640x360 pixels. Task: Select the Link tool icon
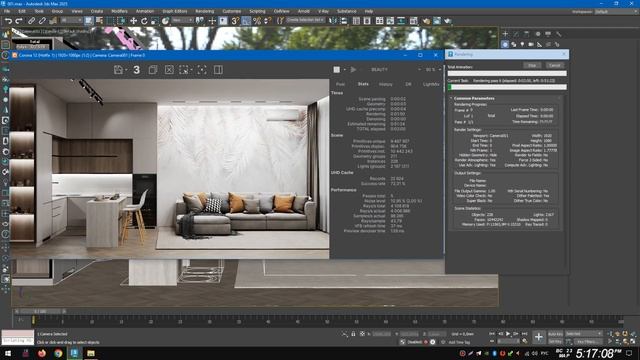coord(31,21)
